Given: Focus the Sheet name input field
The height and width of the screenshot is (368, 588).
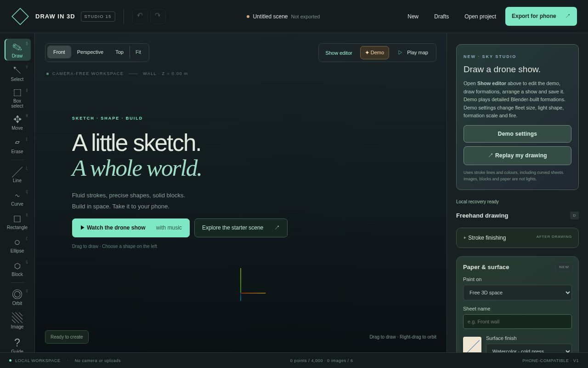Looking at the screenshot, I should [x=517, y=322].
